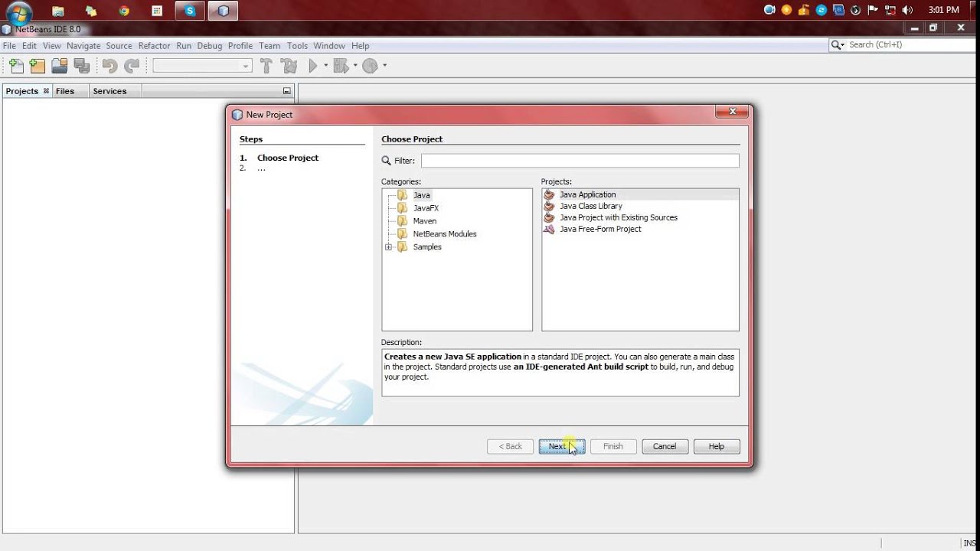This screenshot has height=551, width=980.
Task: Click the Redo toolbar icon
Action: pos(132,66)
